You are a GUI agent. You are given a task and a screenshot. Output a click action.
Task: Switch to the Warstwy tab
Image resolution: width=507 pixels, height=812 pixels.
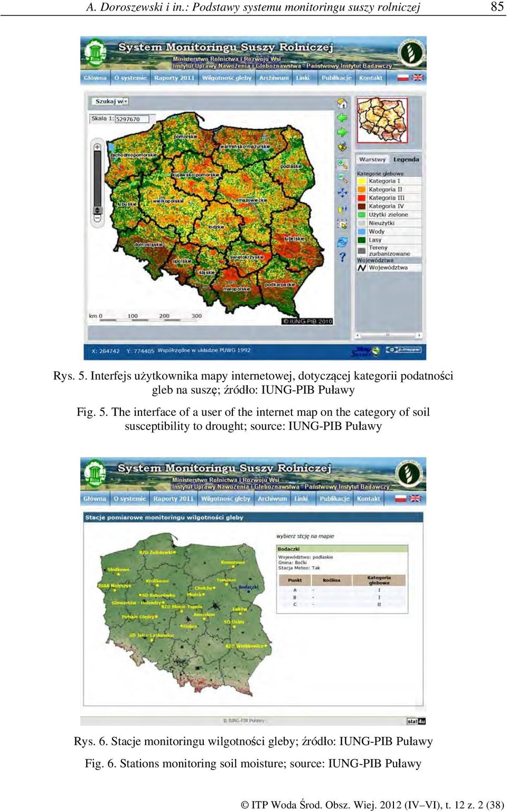[x=372, y=159]
